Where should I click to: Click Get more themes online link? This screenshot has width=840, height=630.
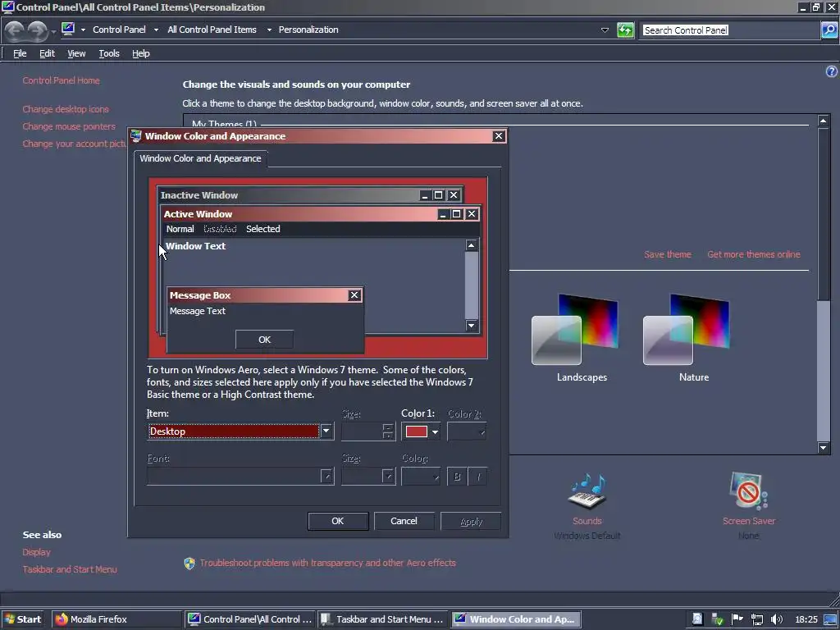tap(754, 254)
